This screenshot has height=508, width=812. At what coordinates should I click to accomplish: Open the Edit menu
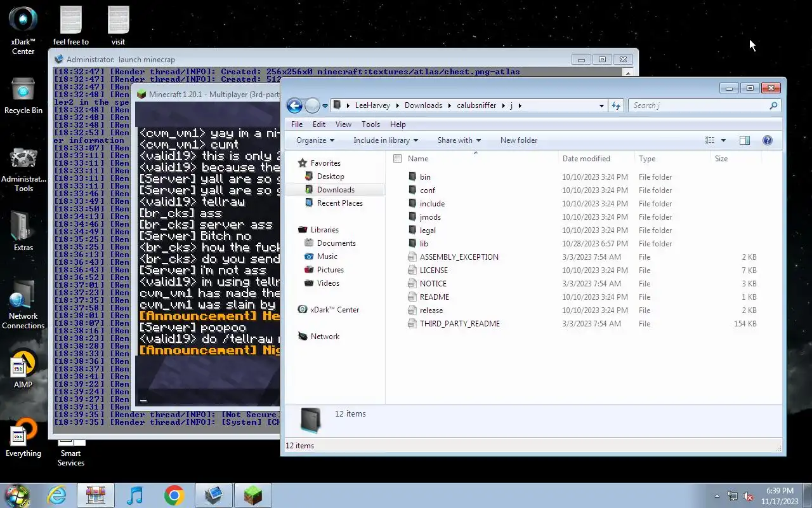click(x=319, y=124)
